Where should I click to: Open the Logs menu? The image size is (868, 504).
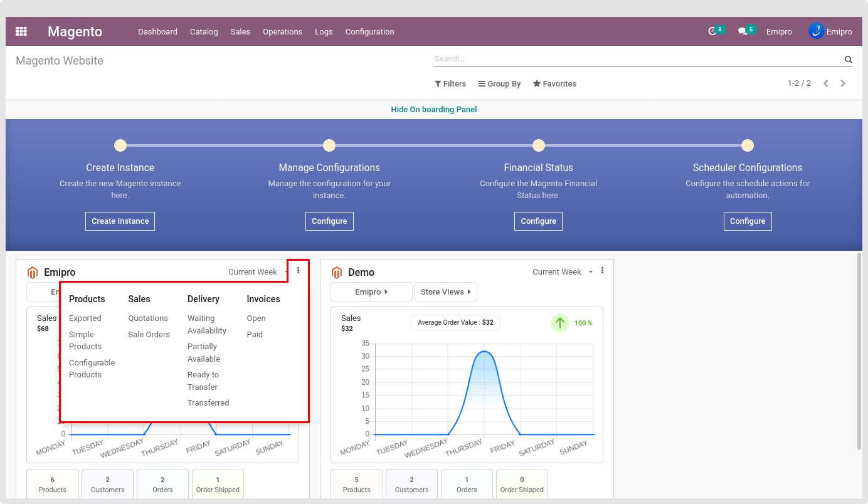coord(324,31)
